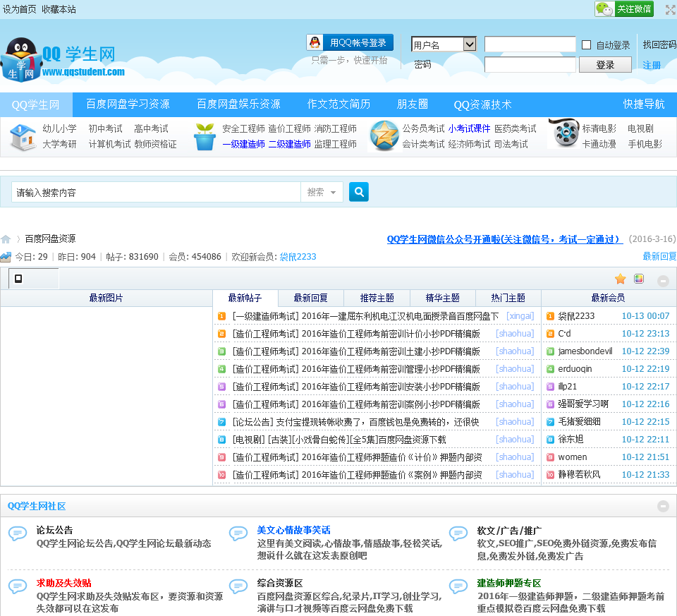The width and height of the screenshot is (677, 616).
Task: Click the blue magnifier search icon
Action: (x=358, y=192)
